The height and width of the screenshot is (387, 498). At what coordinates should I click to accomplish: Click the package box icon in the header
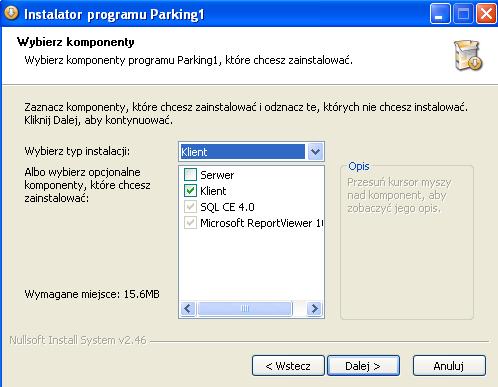(468, 55)
